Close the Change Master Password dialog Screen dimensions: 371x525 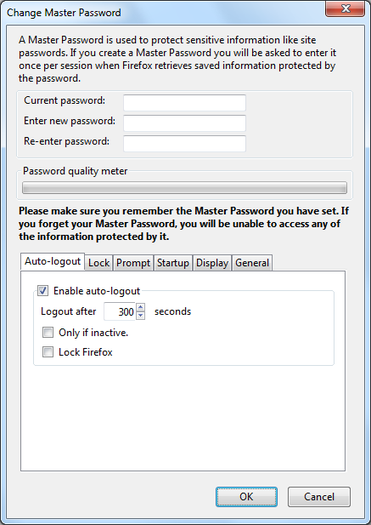coord(345,8)
